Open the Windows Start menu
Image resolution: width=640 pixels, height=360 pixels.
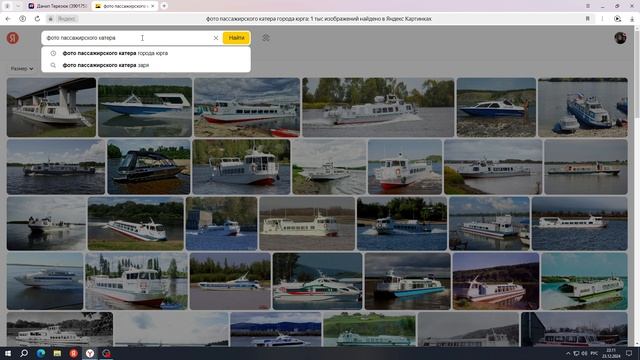pos(8,353)
